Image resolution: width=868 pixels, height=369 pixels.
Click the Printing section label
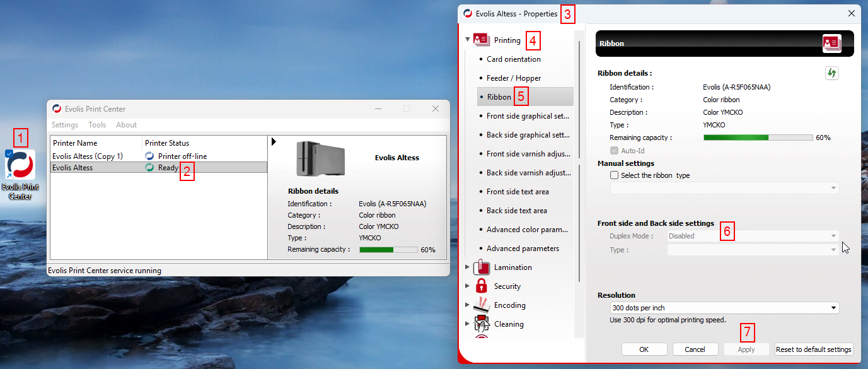pyautogui.click(x=507, y=40)
